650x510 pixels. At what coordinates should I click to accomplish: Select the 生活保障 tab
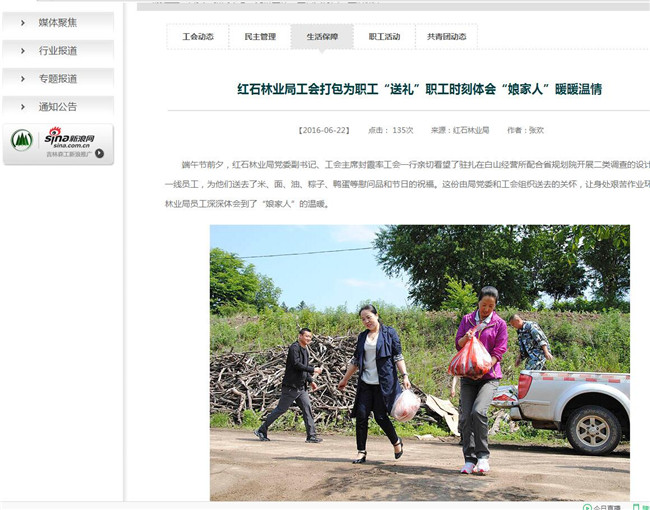322,37
